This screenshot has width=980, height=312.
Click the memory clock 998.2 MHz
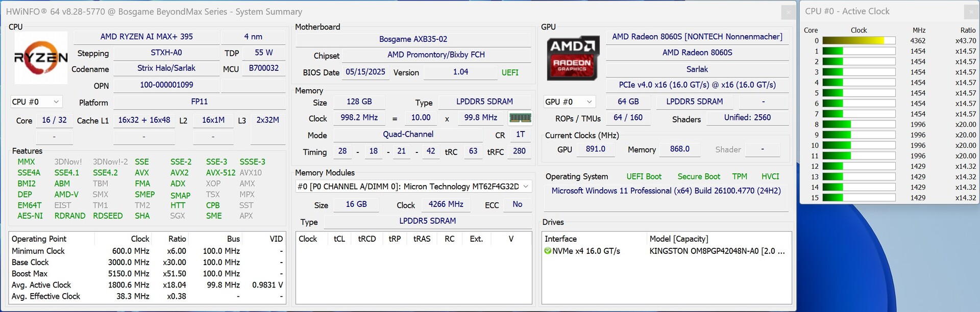pyautogui.click(x=359, y=118)
